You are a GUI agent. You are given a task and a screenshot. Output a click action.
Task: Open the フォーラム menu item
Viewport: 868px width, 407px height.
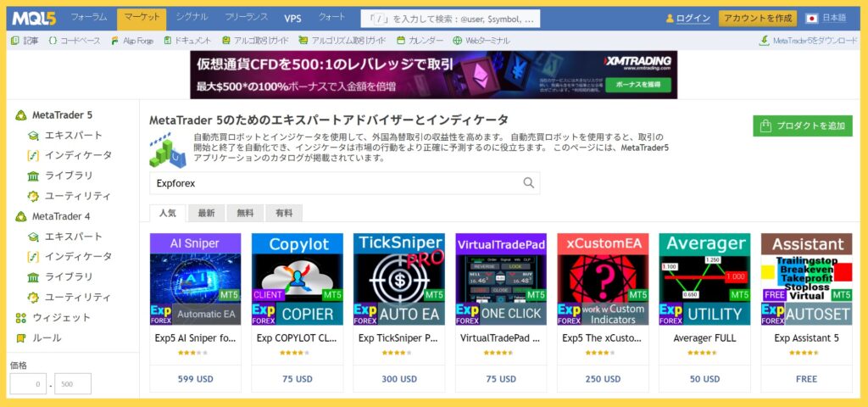[x=88, y=17]
